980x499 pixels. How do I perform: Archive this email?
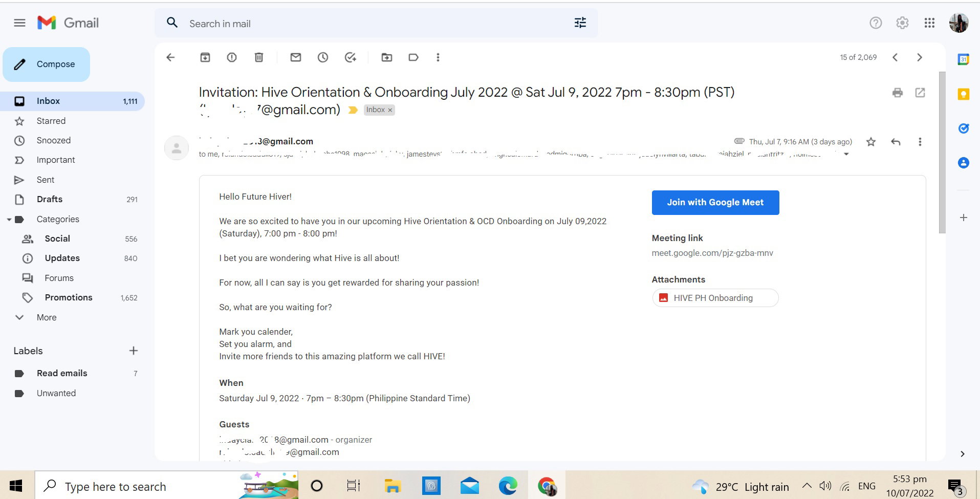pos(205,57)
